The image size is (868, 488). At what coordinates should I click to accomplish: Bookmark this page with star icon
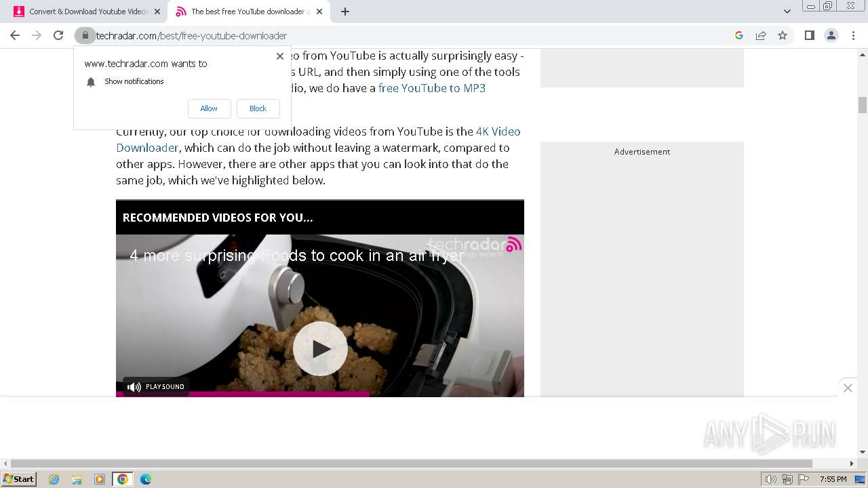tap(783, 35)
